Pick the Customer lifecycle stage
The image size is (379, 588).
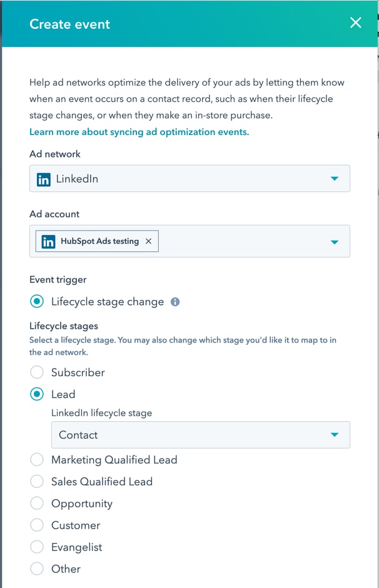pos(38,526)
